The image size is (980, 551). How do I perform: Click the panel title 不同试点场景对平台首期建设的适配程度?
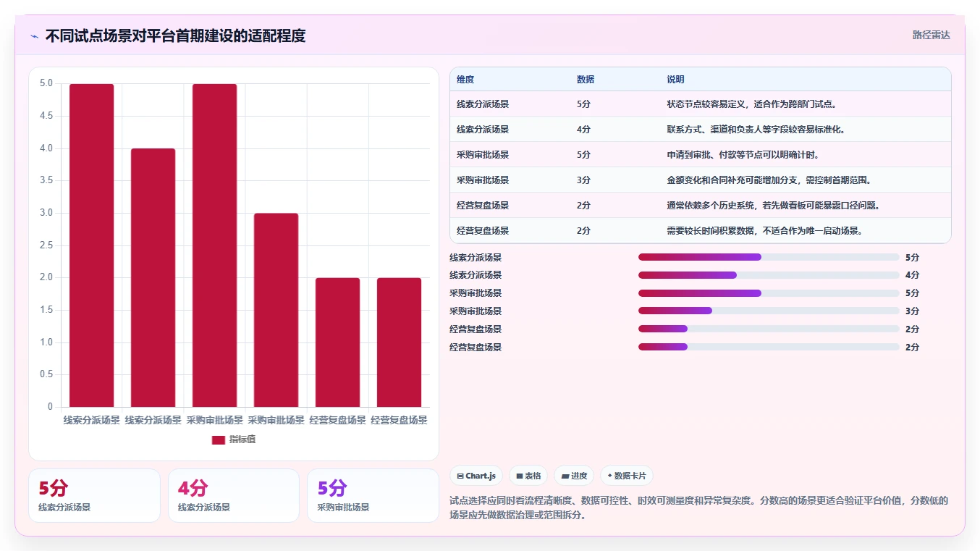175,35
